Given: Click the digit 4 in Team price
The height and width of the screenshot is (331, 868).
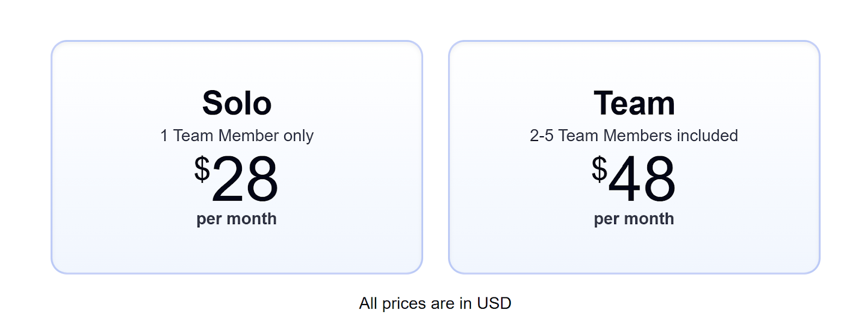Looking at the screenshot, I should (x=625, y=179).
